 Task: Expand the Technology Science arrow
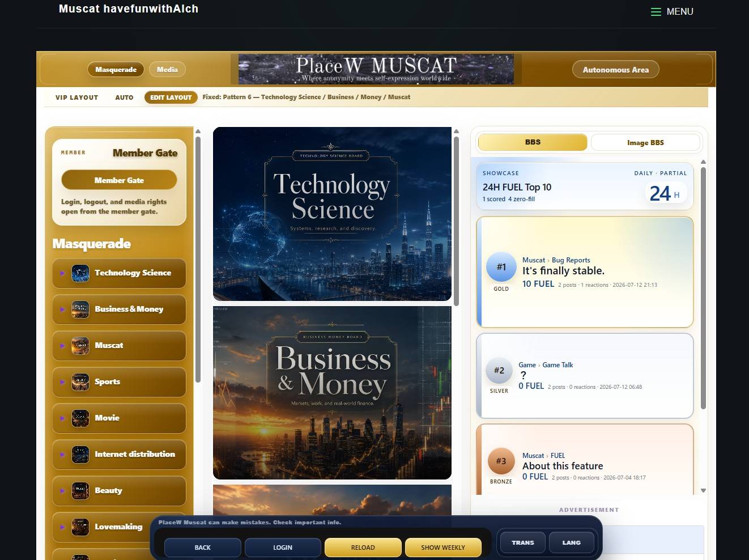pos(62,273)
